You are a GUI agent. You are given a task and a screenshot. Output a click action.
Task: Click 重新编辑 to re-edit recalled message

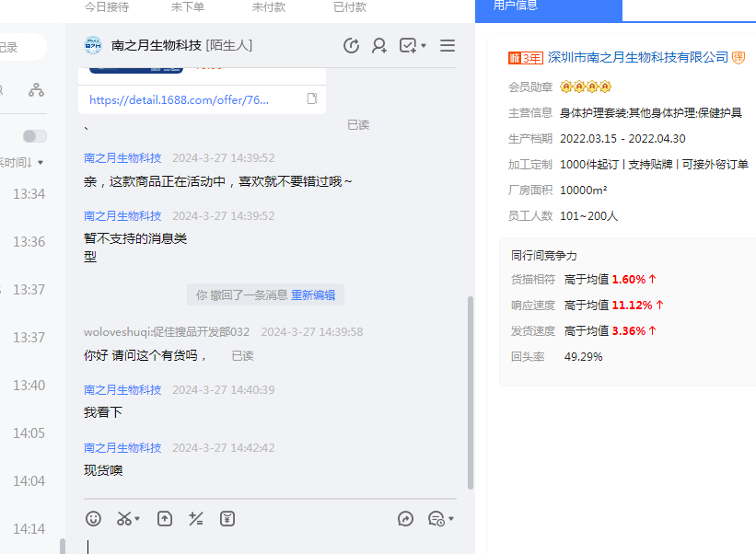[x=313, y=295]
